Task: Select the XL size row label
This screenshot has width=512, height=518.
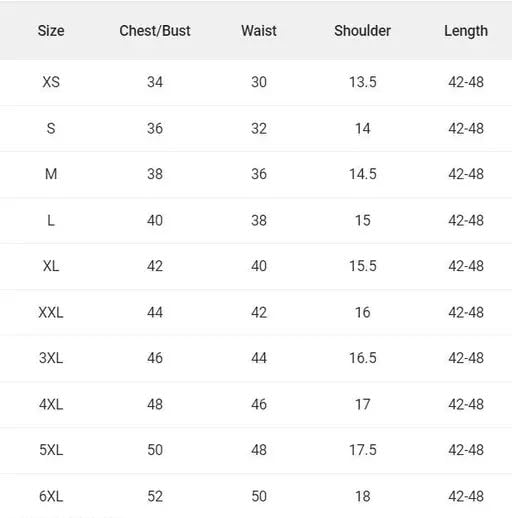Action: pos(51,266)
